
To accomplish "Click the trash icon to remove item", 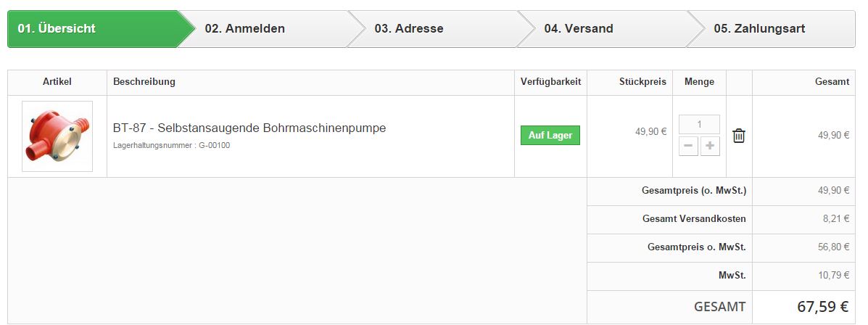I will point(738,135).
